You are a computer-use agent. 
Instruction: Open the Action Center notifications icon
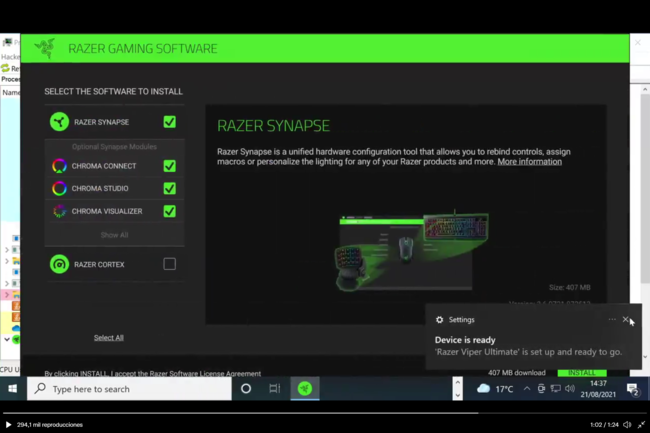(x=633, y=389)
